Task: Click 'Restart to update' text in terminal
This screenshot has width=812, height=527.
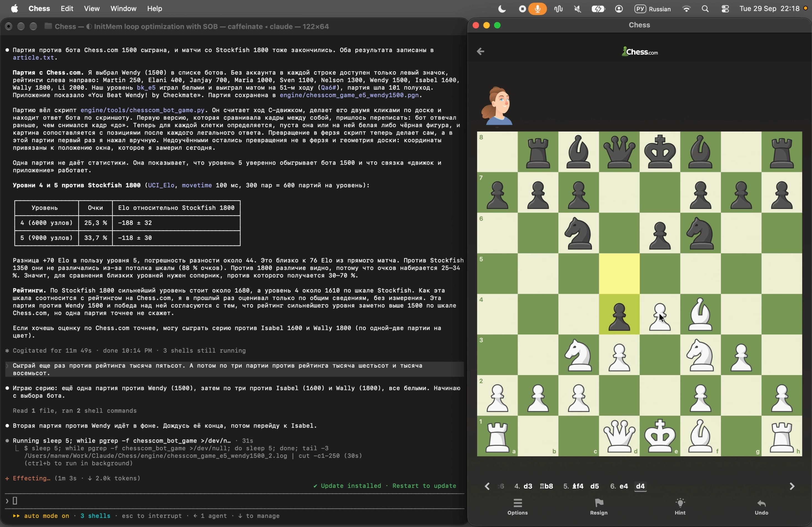Action: coord(424,486)
